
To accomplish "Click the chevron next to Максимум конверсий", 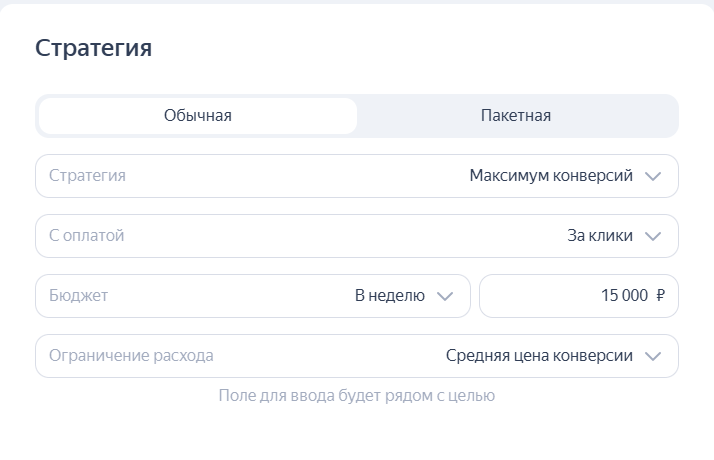I will [x=654, y=176].
